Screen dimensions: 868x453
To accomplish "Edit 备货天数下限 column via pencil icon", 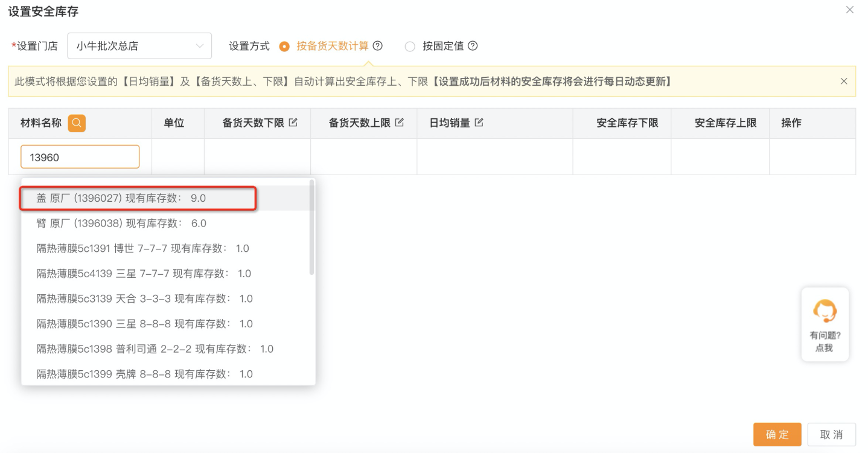I will click(x=293, y=123).
